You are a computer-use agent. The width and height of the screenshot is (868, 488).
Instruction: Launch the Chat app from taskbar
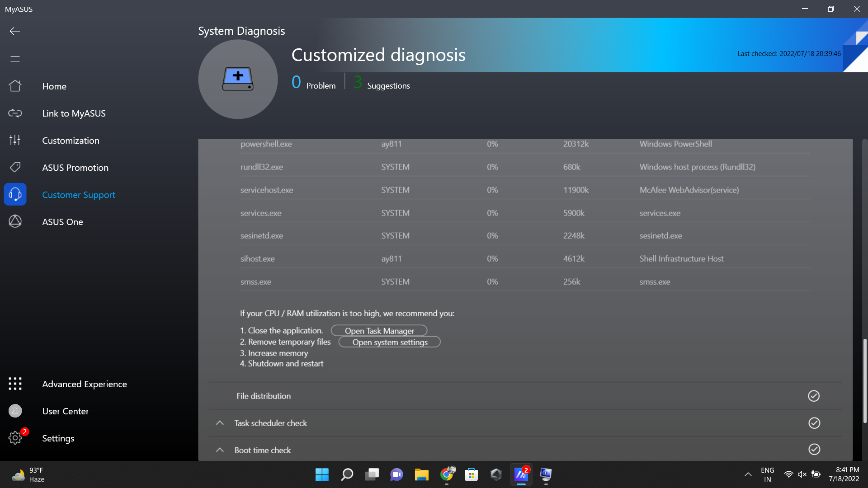[x=396, y=474]
